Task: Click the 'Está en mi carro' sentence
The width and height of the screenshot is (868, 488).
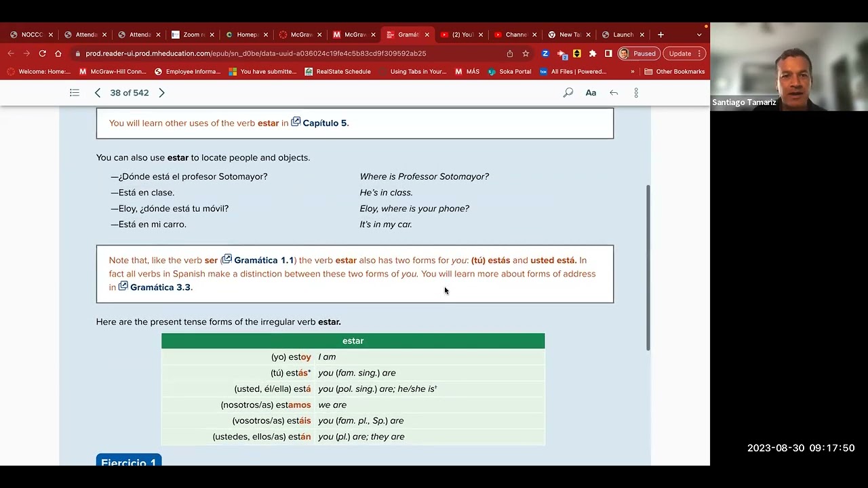Action: pos(149,224)
